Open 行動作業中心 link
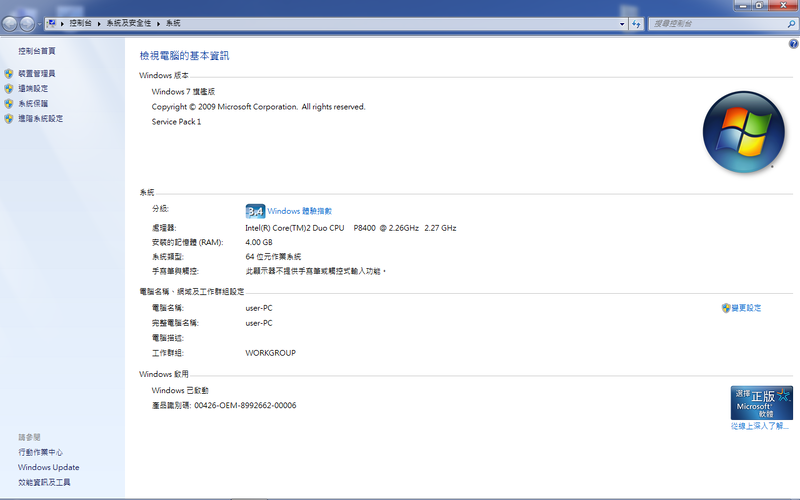Viewport: 800px width, 500px height. [40, 452]
